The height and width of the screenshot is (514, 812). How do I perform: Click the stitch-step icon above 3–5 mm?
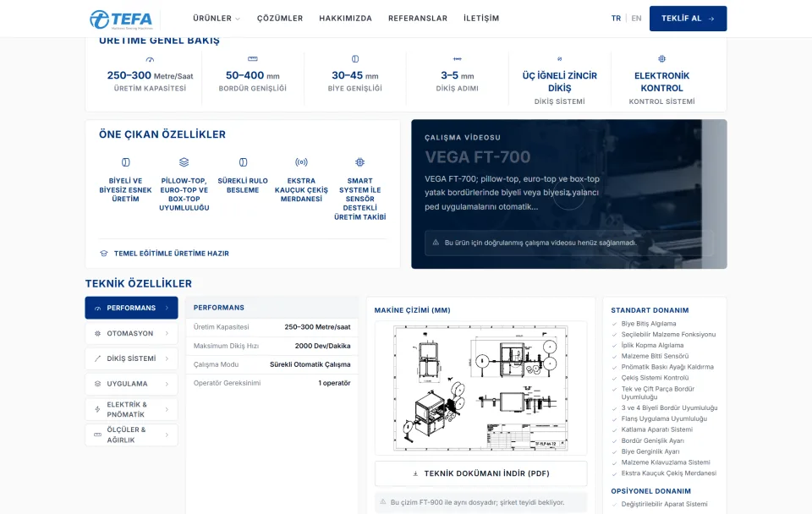point(457,59)
